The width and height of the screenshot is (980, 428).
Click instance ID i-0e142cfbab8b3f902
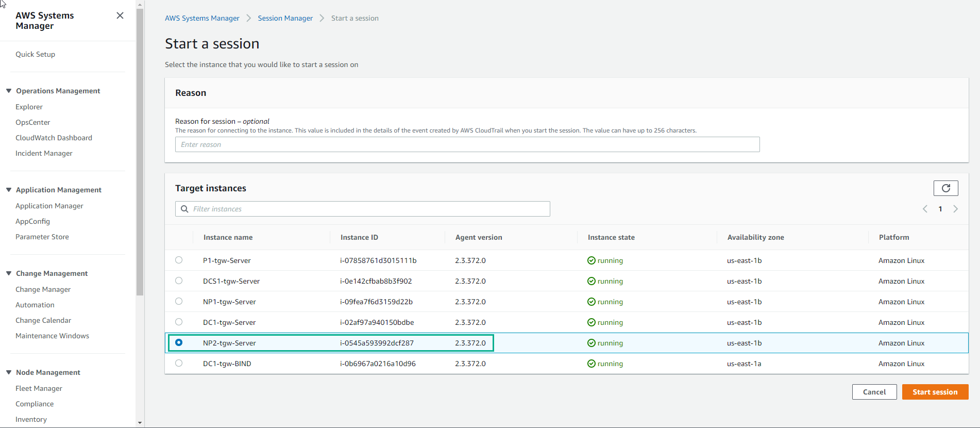tap(376, 281)
